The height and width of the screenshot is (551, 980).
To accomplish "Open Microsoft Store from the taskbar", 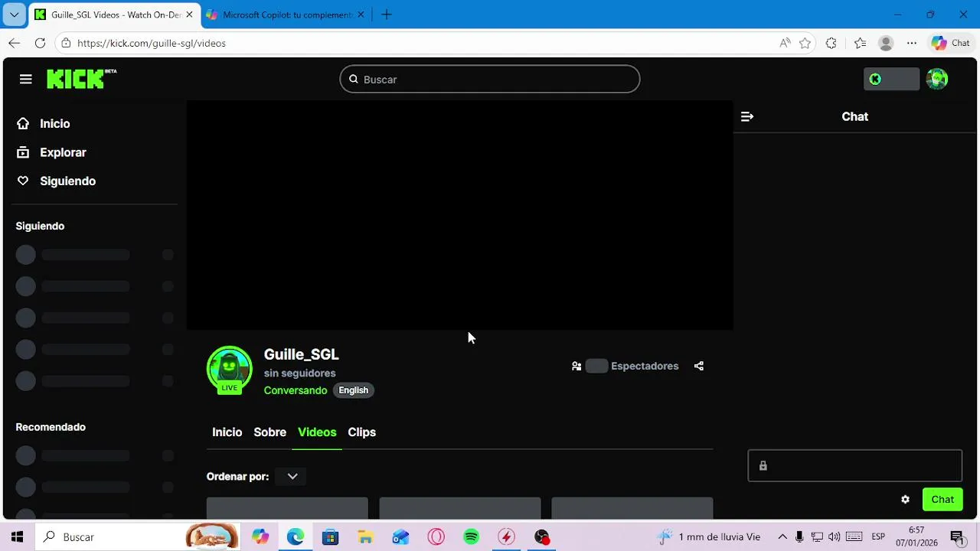I will 330,537.
